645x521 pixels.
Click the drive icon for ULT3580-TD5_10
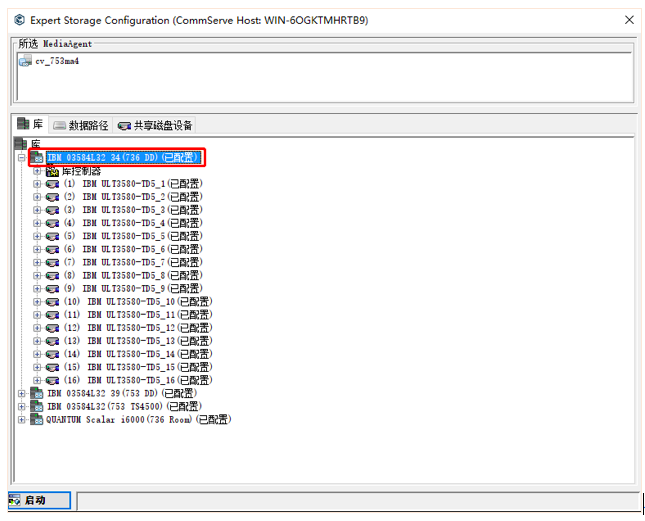tap(52, 302)
